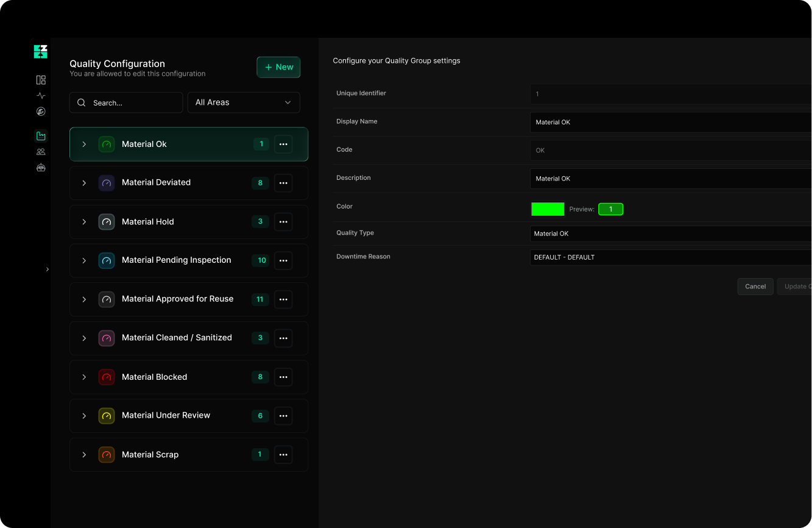Image resolution: width=812 pixels, height=528 pixels.
Task: Open the Downtime Reason dropdown
Action: [670, 257]
